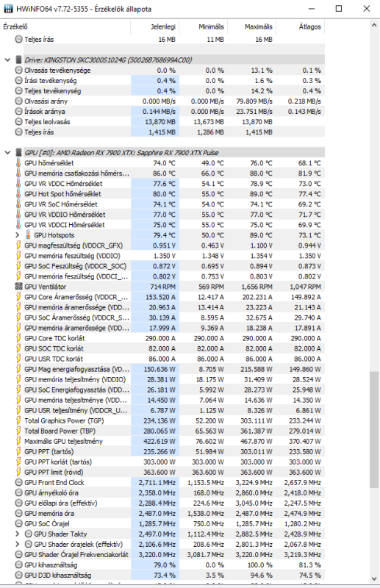Click thermometer icon of GPU VR VDDCI Hőmérséklet

18,225
